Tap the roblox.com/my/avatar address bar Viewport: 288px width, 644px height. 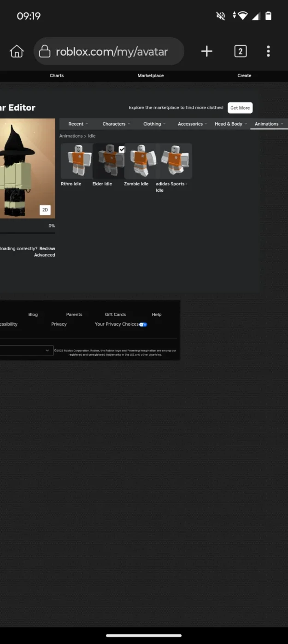pyautogui.click(x=109, y=51)
